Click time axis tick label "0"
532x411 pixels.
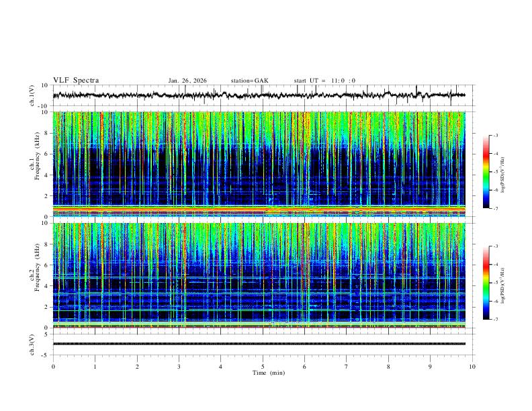(53, 367)
